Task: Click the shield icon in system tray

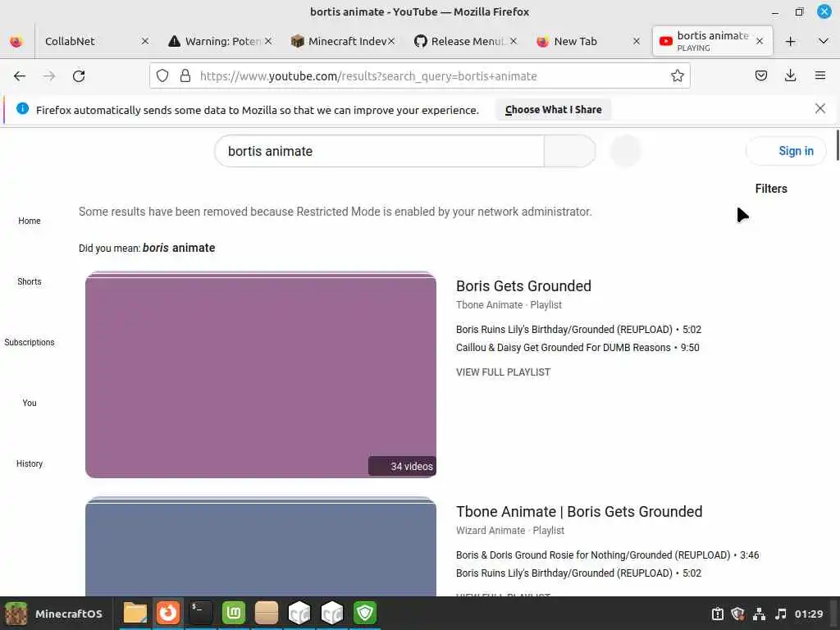Action: [x=738, y=614]
